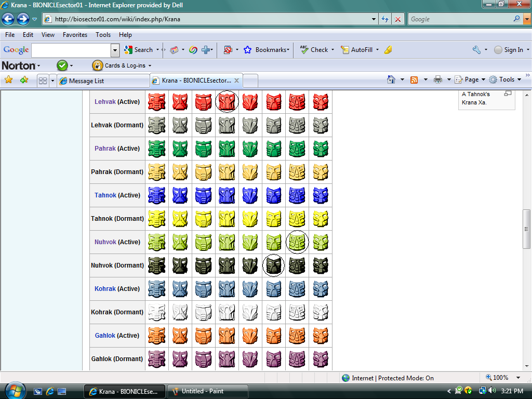Open the Quick Tabs list dropdown arrow

click(x=52, y=81)
